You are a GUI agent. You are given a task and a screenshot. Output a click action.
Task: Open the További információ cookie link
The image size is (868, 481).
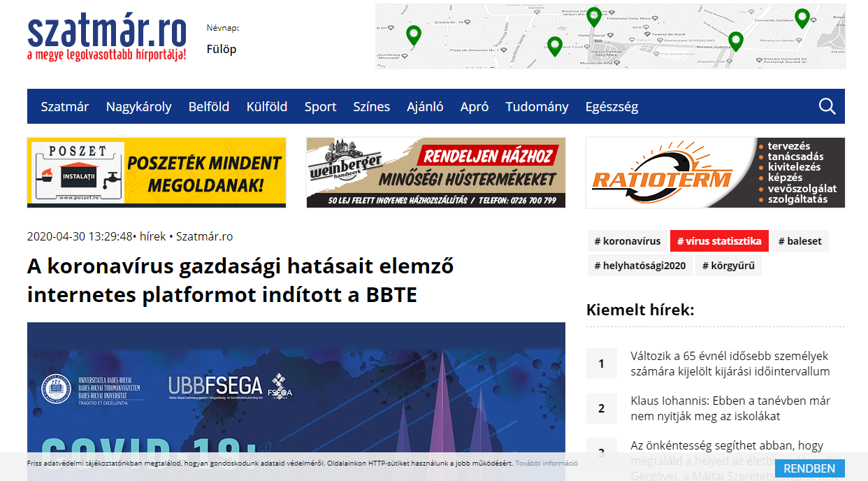pos(546,464)
